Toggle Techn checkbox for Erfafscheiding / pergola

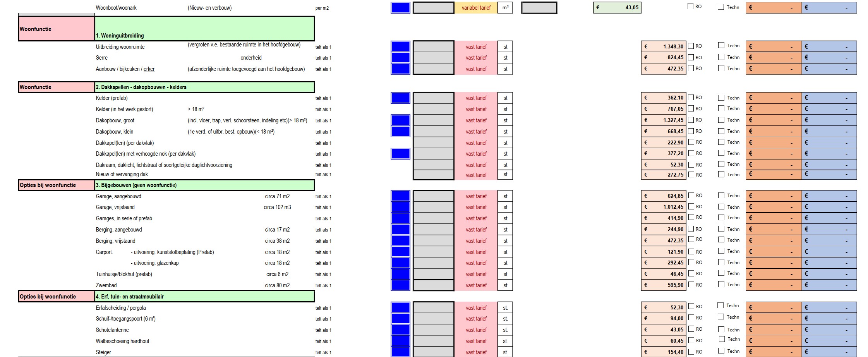click(x=720, y=306)
